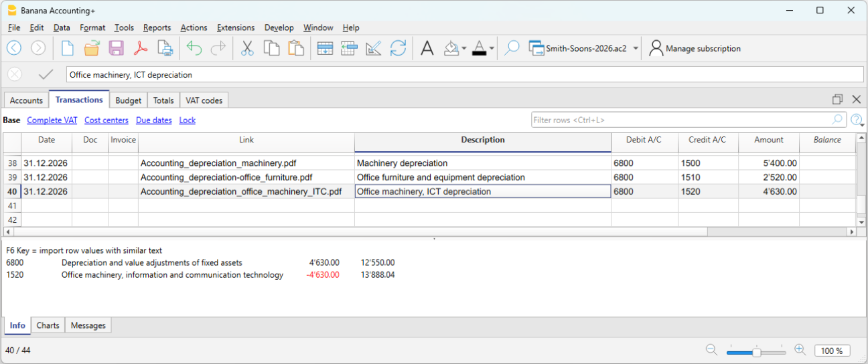Open the Extensions menu
868x364 pixels.
[x=236, y=27]
